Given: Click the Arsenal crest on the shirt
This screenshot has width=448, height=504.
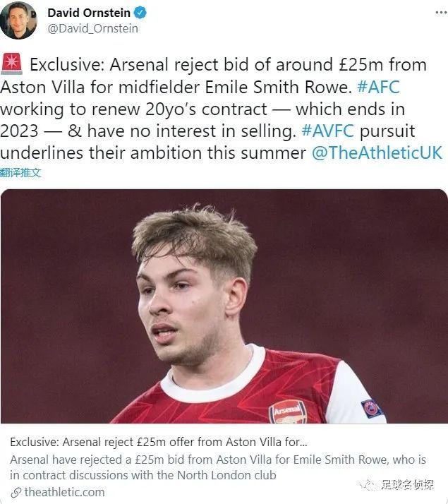Looking at the screenshot, I should coord(286,411).
